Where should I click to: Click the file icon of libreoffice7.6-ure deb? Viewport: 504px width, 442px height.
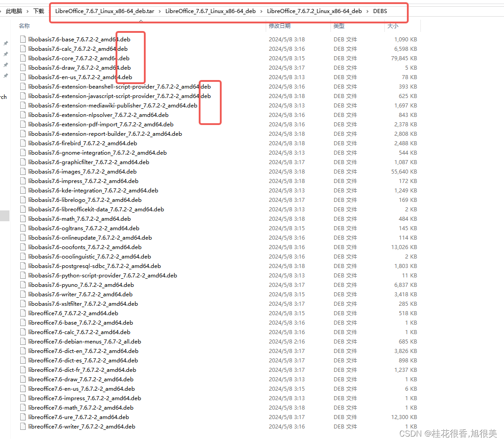[23, 417]
